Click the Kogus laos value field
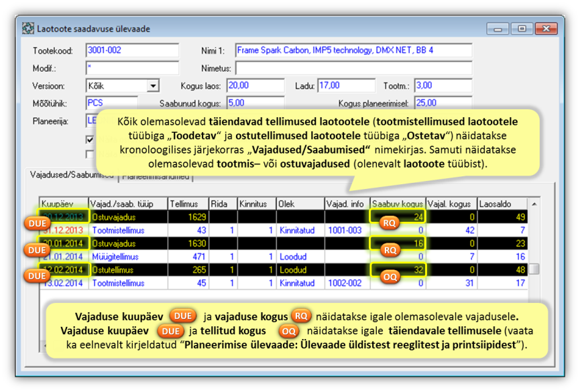The image size is (580, 392). [x=255, y=85]
